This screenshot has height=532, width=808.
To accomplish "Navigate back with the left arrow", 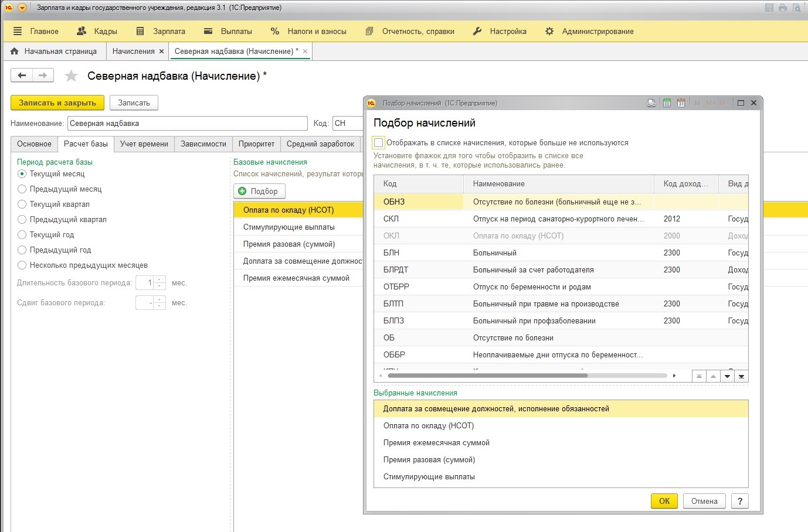I will 22,75.
